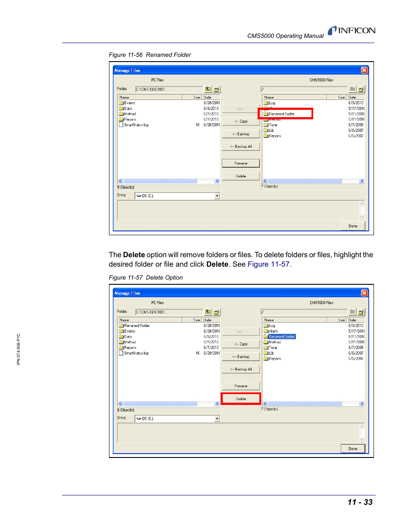The width and height of the screenshot is (411, 532).
Task: Click PC list Size column header in Figure 11-57
Action: coord(193,320)
